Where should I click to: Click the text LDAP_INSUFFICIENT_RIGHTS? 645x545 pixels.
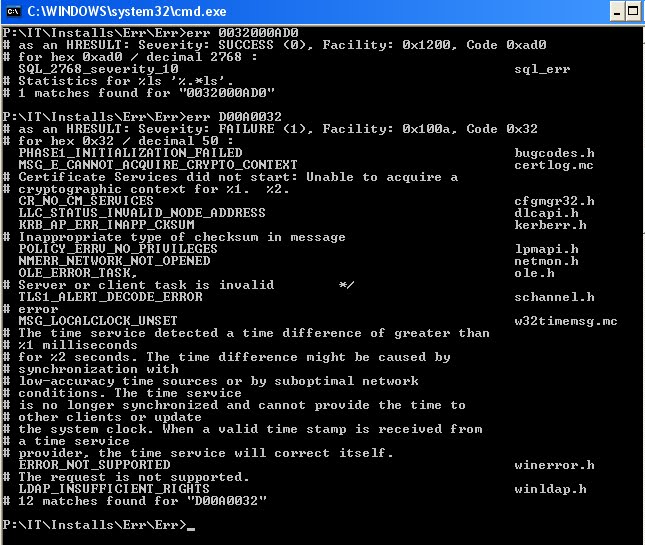(x=114, y=489)
